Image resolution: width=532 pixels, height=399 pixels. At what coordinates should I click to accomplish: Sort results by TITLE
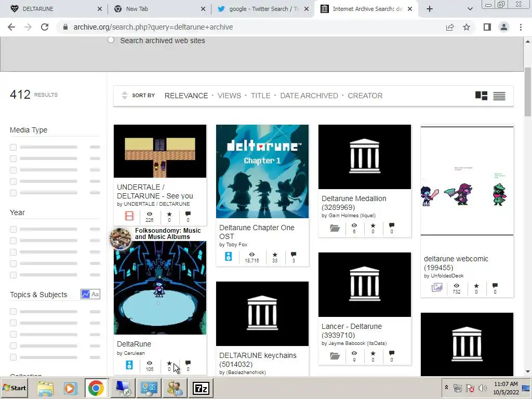[x=261, y=96]
